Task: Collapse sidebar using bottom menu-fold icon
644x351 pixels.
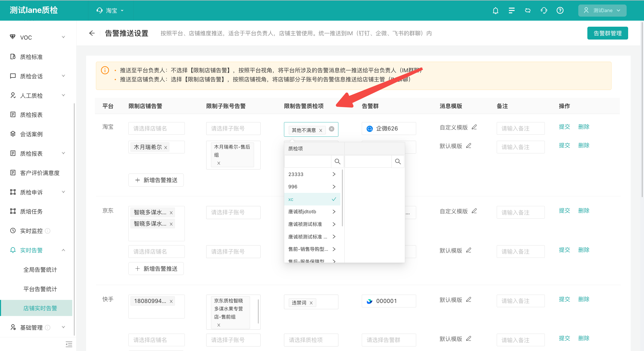Action: [69, 344]
